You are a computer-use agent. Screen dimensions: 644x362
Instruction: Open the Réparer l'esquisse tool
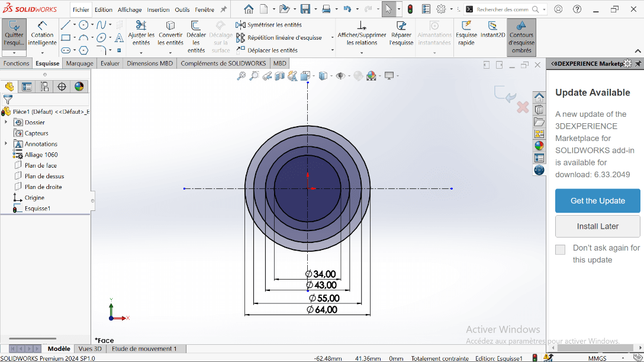click(x=401, y=34)
